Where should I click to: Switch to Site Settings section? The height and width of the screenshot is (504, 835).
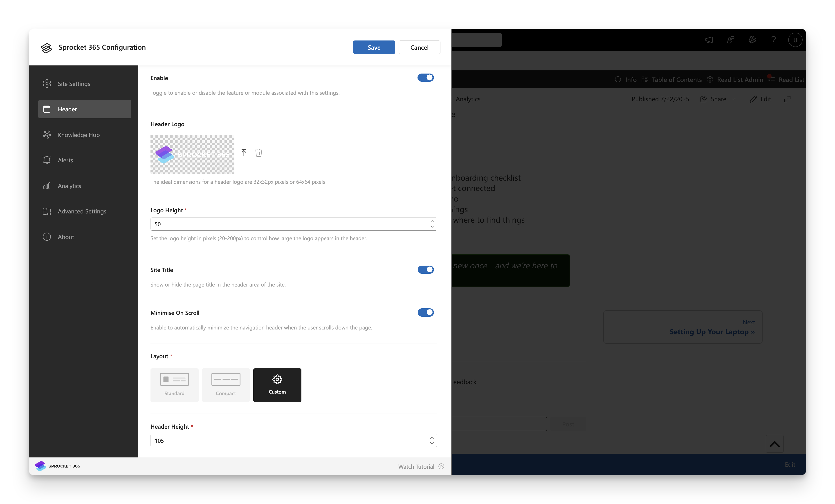74,84
